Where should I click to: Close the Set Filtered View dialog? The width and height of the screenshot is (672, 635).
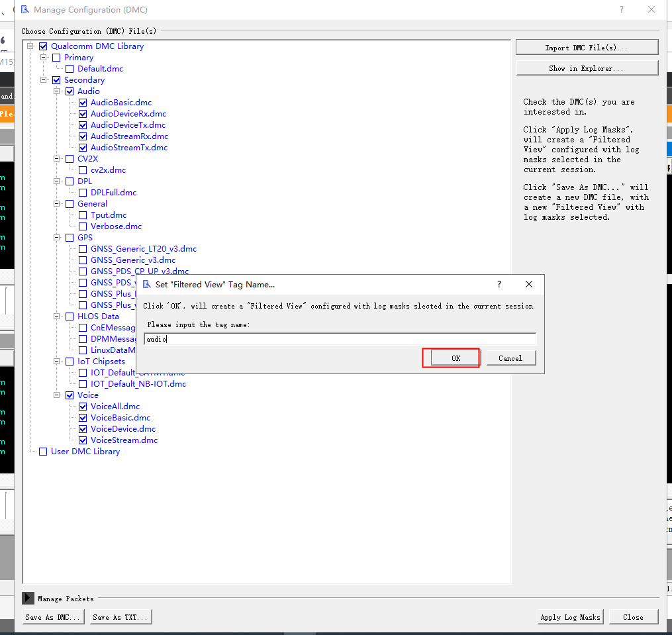point(529,284)
